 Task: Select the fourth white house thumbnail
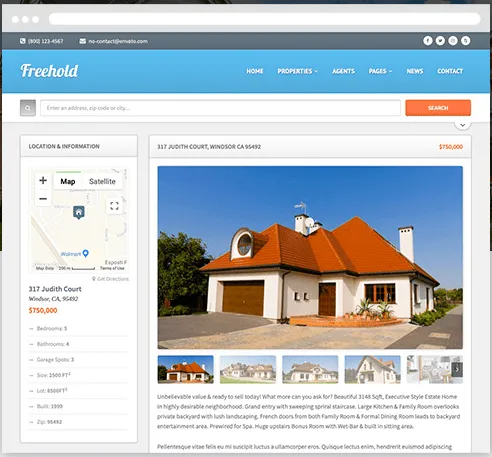[x=373, y=369]
